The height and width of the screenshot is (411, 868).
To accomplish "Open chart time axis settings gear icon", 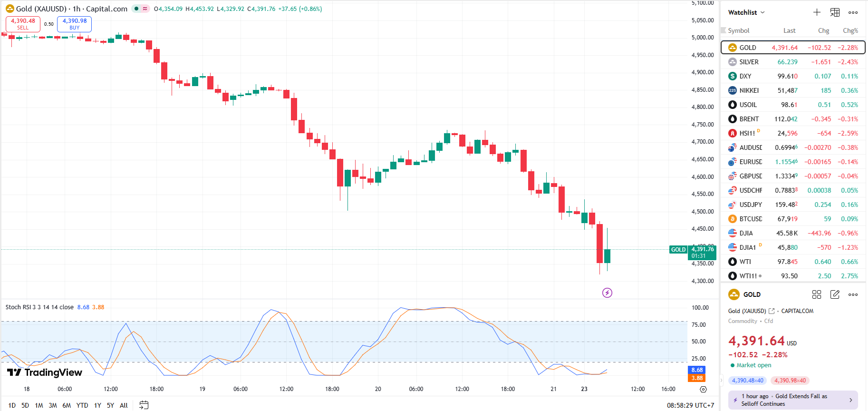I will click(703, 389).
